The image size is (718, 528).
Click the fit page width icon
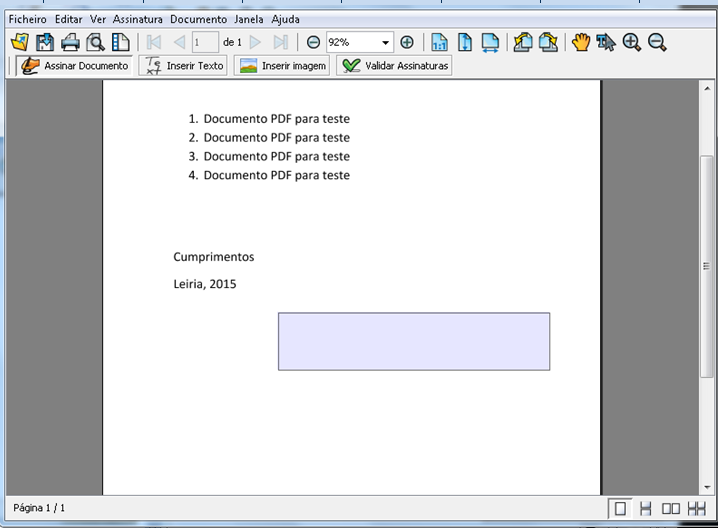coord(490,42)
